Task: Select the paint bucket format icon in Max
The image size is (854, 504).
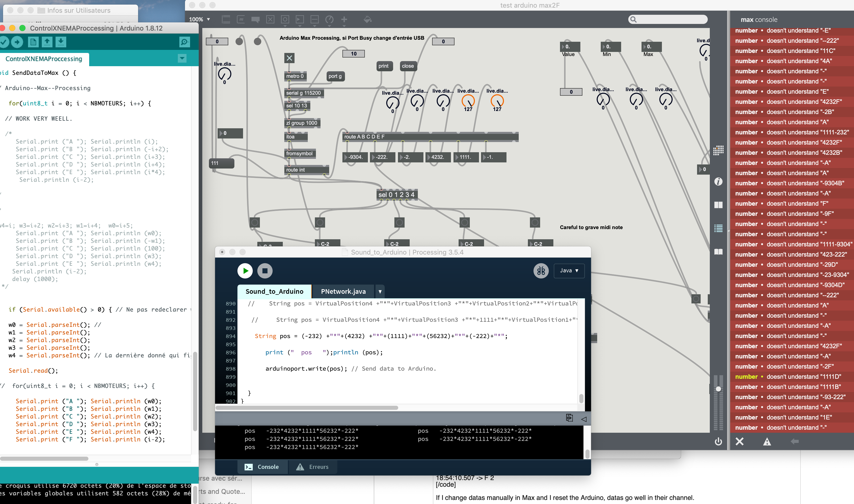Action: 368,19
